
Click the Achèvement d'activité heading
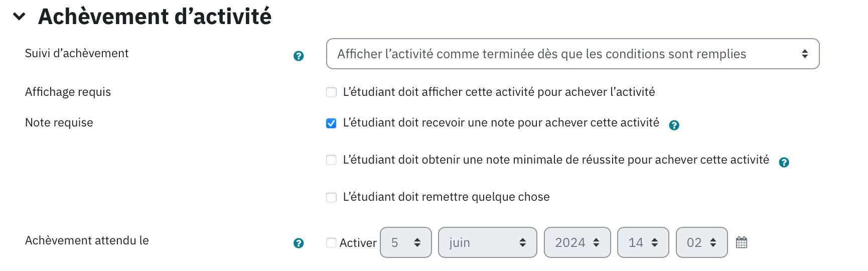[x=155, y=17]
